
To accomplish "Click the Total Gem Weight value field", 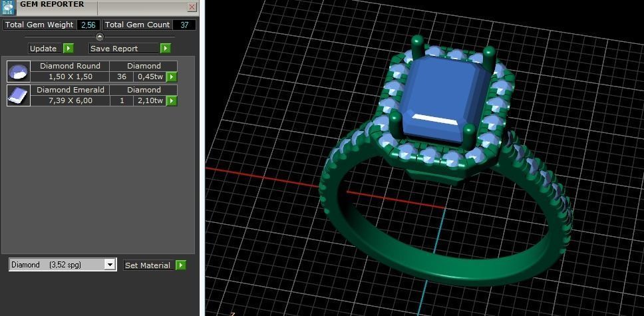I will 88,25.
